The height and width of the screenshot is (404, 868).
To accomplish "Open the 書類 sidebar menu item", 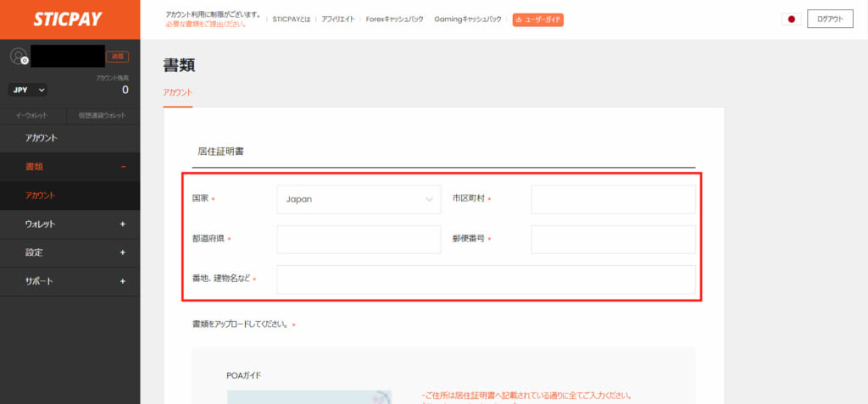I will pyautogui.click(x=70, y=167).
